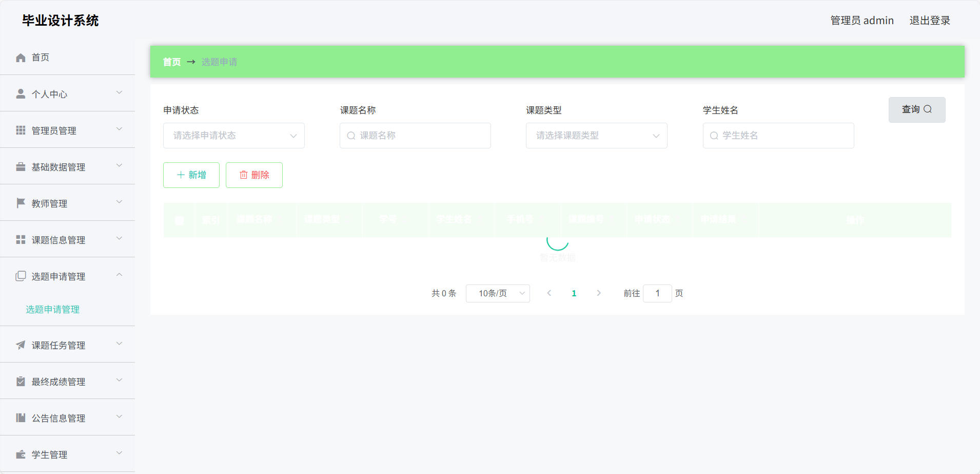Expand the 学生管理 menu chevron
The image size is (980, 474).
click(x=119, y=453)
